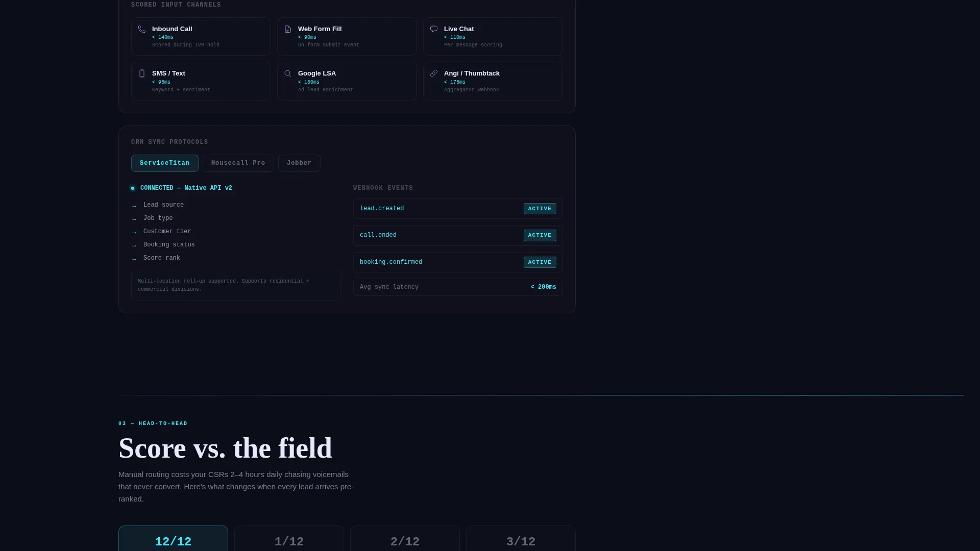Click the phone icon on Inbound Call card

point(142,29)
